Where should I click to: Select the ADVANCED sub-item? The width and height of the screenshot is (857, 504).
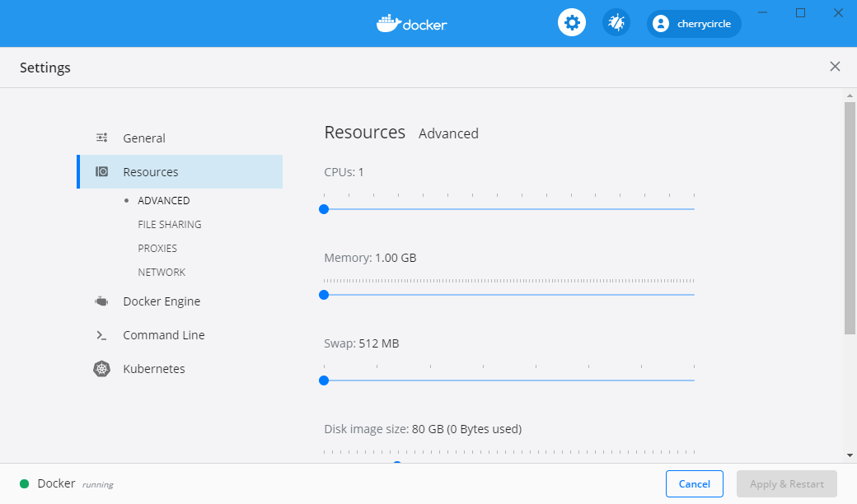163,200
